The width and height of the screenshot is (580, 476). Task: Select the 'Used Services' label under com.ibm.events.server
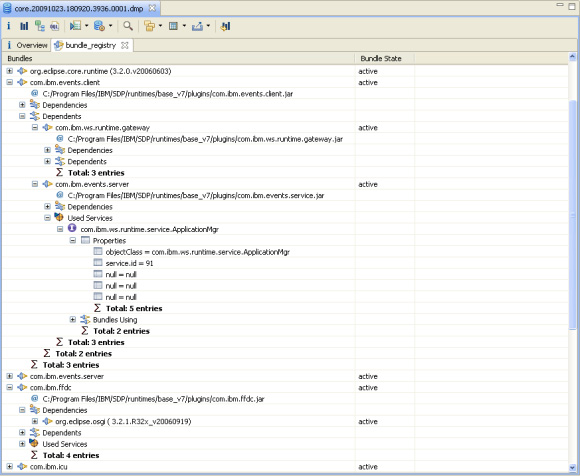pos(90,218)
